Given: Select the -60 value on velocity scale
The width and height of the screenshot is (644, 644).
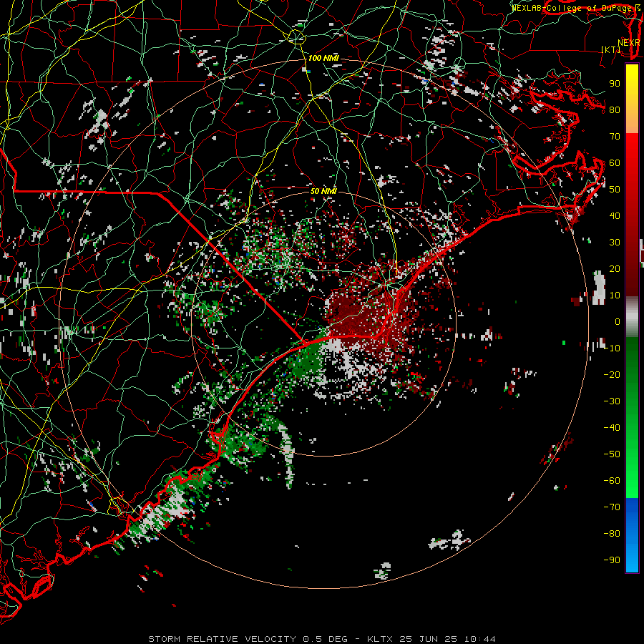Looking at the screenshot, I should coord(612,481).
